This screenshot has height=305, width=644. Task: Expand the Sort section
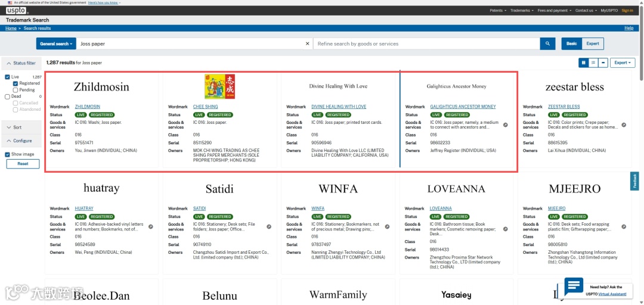(21, 127)
